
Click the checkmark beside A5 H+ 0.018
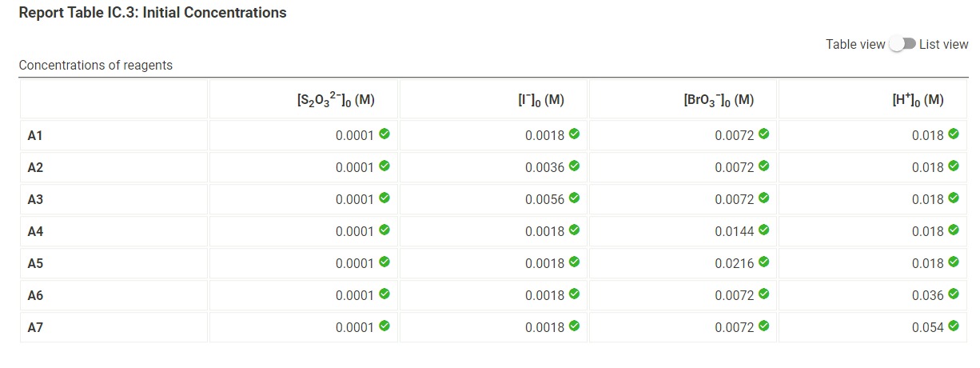tap(953, 262)
